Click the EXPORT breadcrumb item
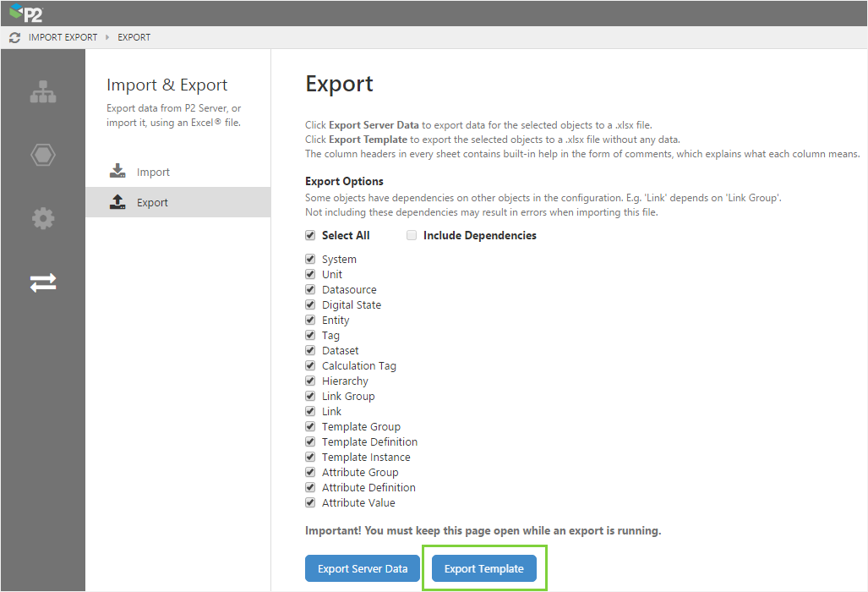Screen dimensions: 868x592 [x=134, y=37]
